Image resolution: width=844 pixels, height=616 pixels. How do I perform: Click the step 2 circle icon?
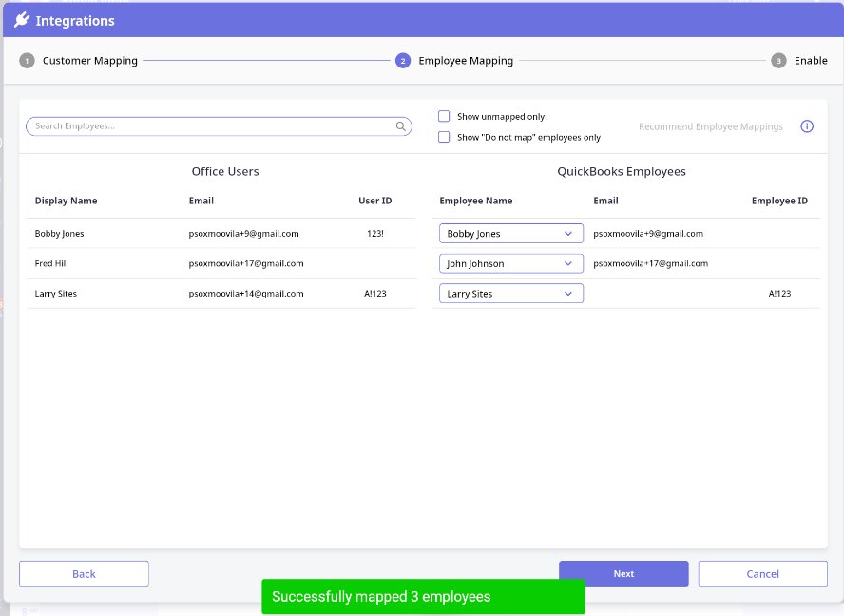(x=403, y=61)
